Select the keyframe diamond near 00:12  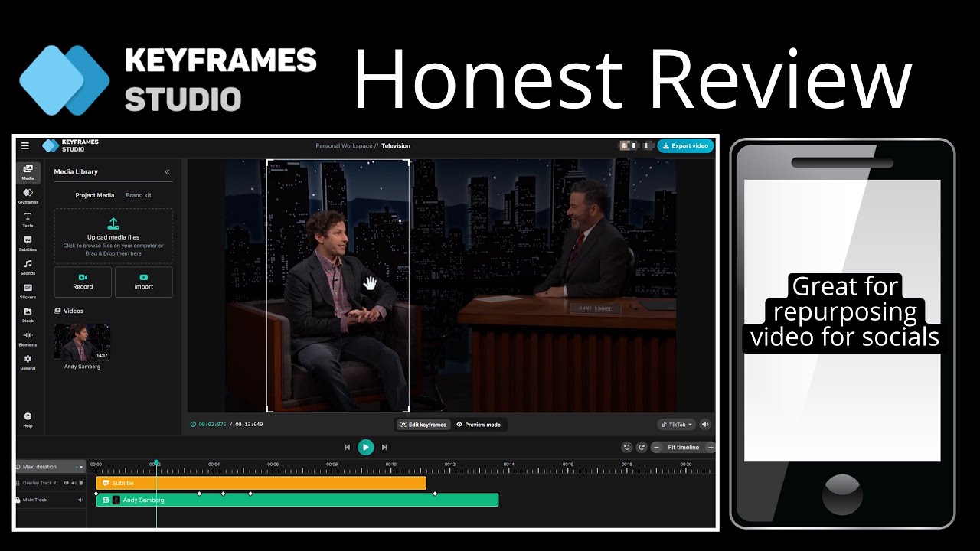[435, 494]
